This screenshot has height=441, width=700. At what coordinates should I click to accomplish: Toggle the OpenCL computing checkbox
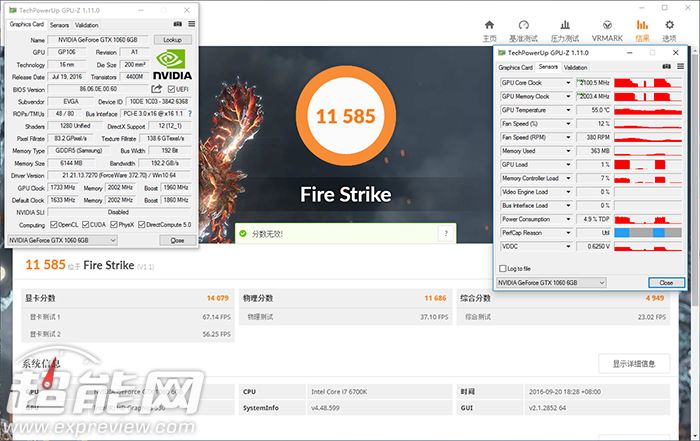[x=54, y=224]
